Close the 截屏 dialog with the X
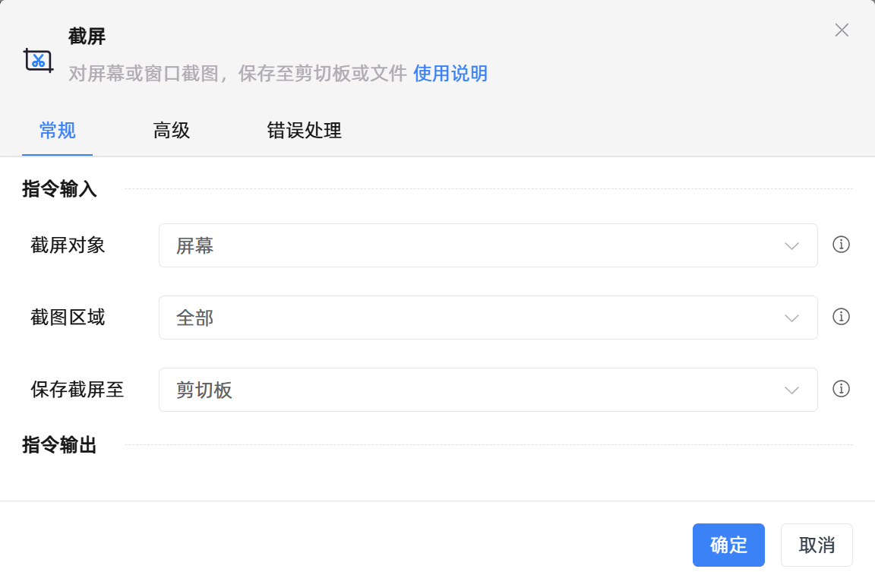Screen dimensions: 875x588 pyautogui.click(x=842, y=30)
